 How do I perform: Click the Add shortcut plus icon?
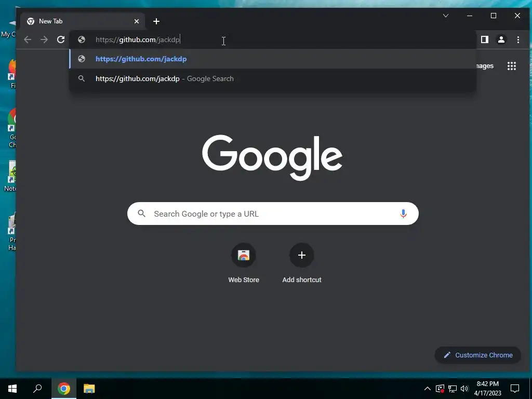coord(302,255)
